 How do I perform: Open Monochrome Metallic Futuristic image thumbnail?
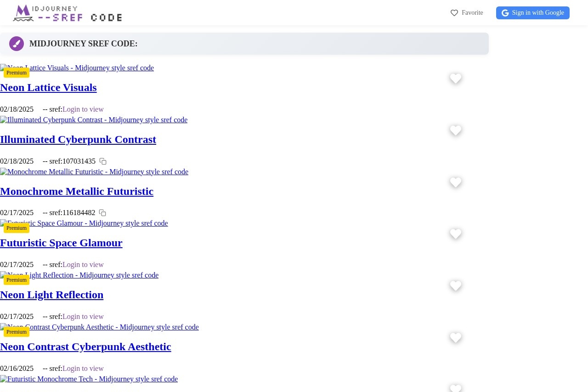(x=94, y=172)
